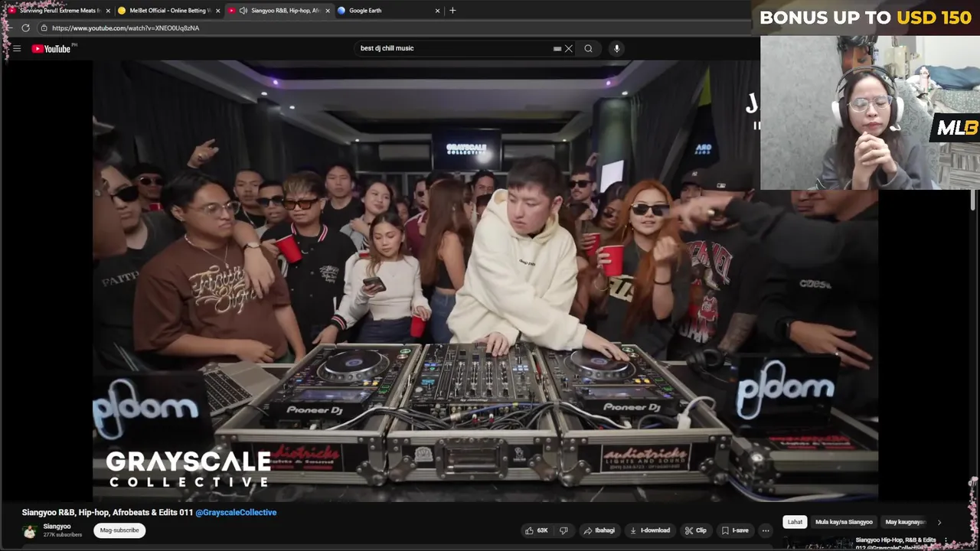Screen dimensions: 980x551
Task: Open the suggested Siangyoo Hip-Hop, R&B & Edits 012 video
Action: 895,543
